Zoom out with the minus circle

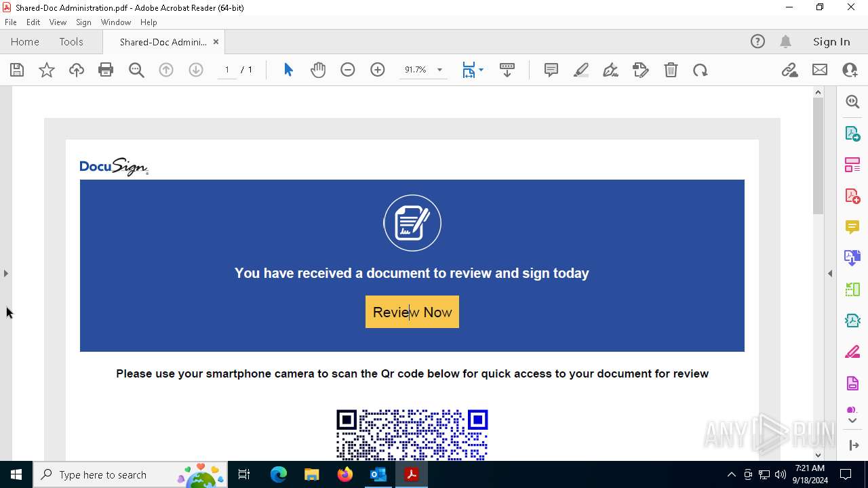tap(348, 70)
